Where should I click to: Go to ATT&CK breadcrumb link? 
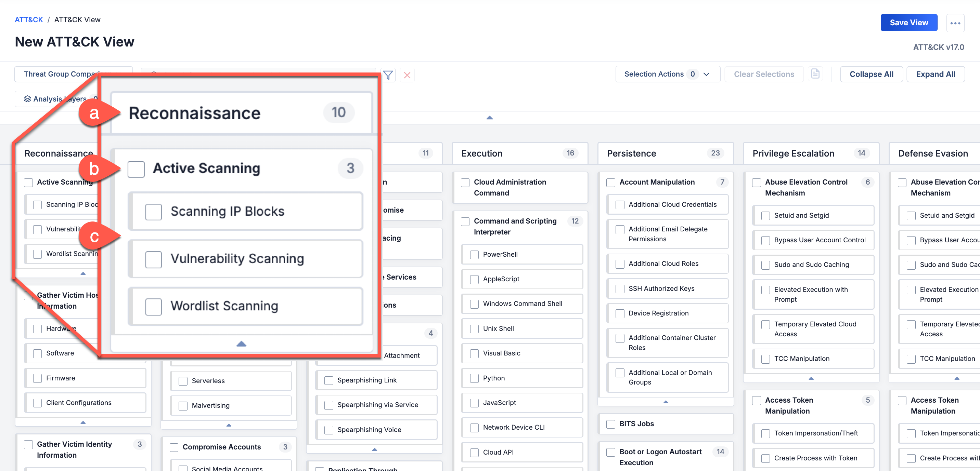click(x=29, y=20)
